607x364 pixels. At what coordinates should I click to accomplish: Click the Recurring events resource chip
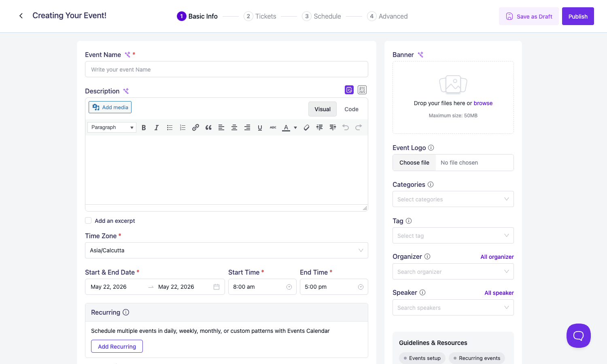pos(477,358)
